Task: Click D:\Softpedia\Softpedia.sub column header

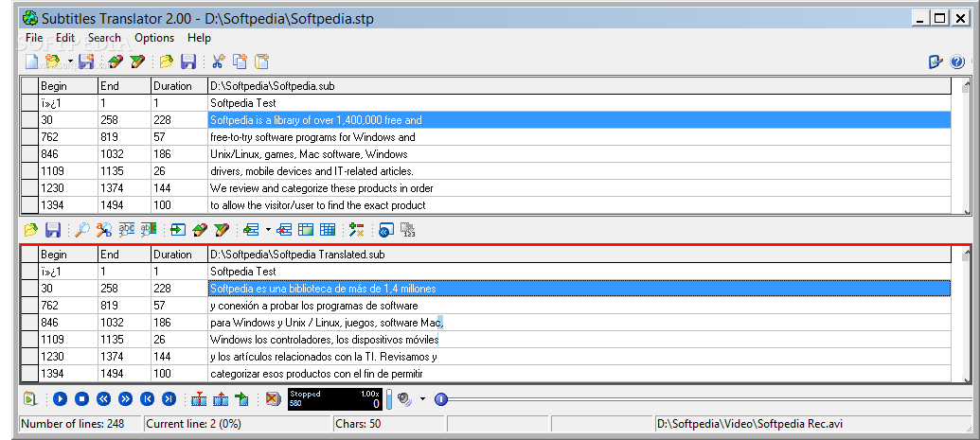Action: click(579, 85)
